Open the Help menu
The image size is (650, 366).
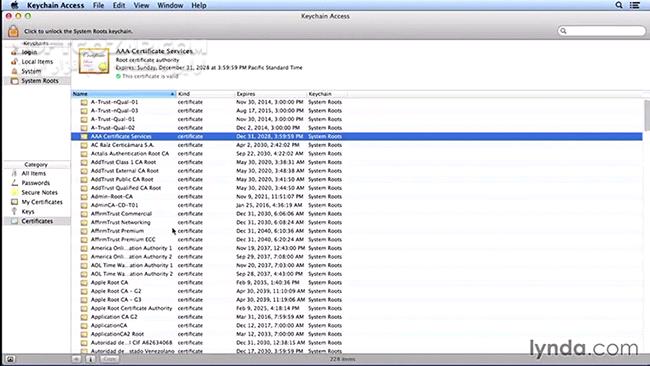tap(199, 5)
